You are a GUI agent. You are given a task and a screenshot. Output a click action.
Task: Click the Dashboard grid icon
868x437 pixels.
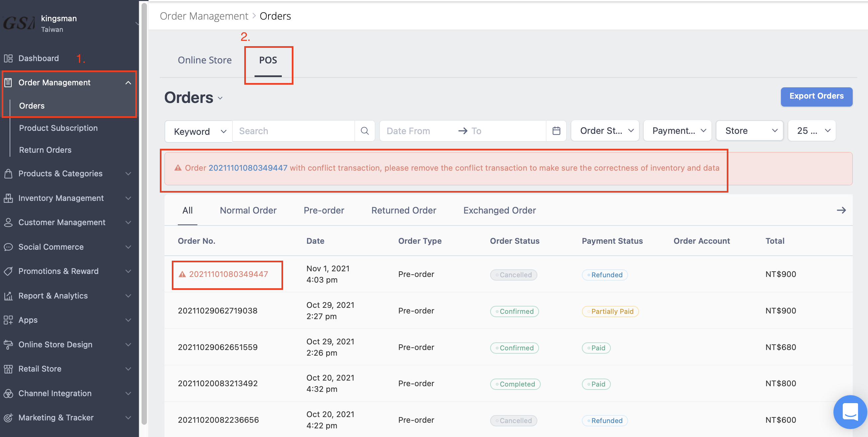pos(8,58)
